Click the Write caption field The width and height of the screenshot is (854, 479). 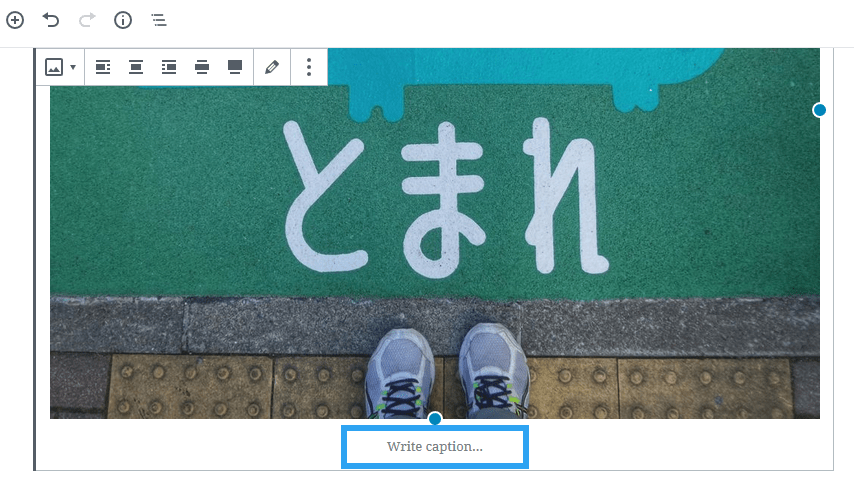pos(435,447)
